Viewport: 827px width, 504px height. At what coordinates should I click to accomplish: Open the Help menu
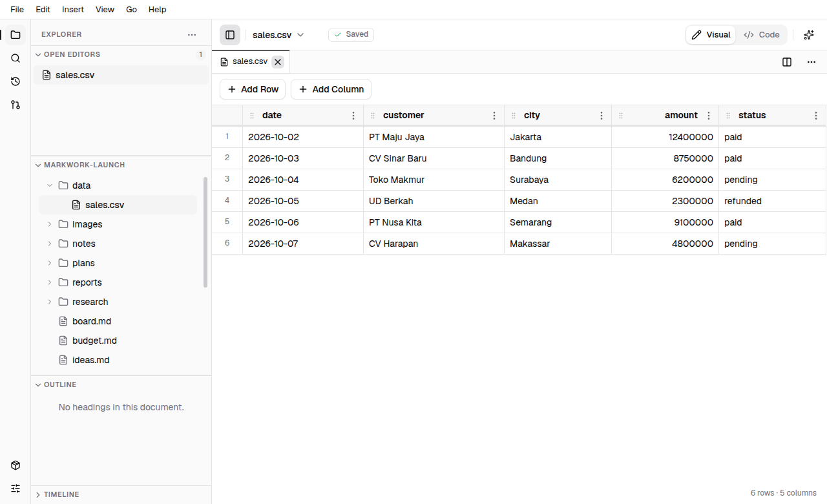click(x=157, y=10)
